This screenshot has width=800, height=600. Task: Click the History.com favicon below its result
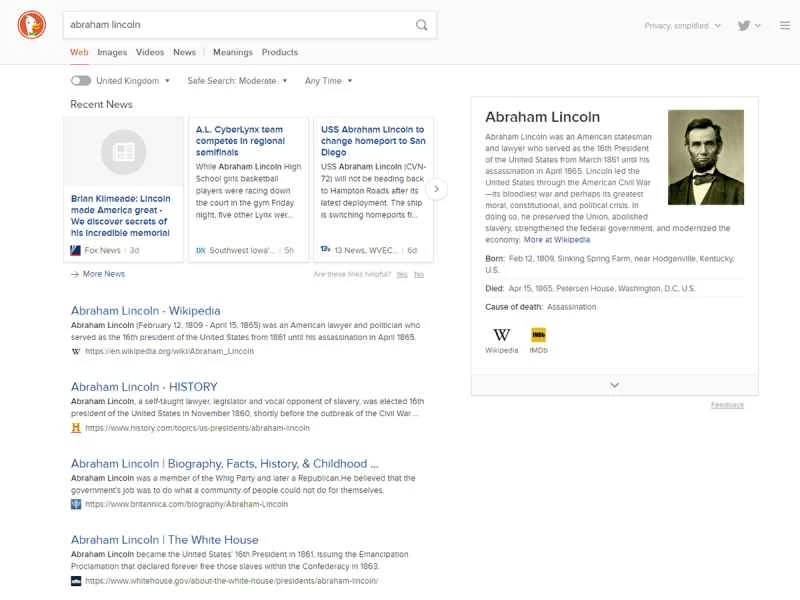click(x=73, y=427)
